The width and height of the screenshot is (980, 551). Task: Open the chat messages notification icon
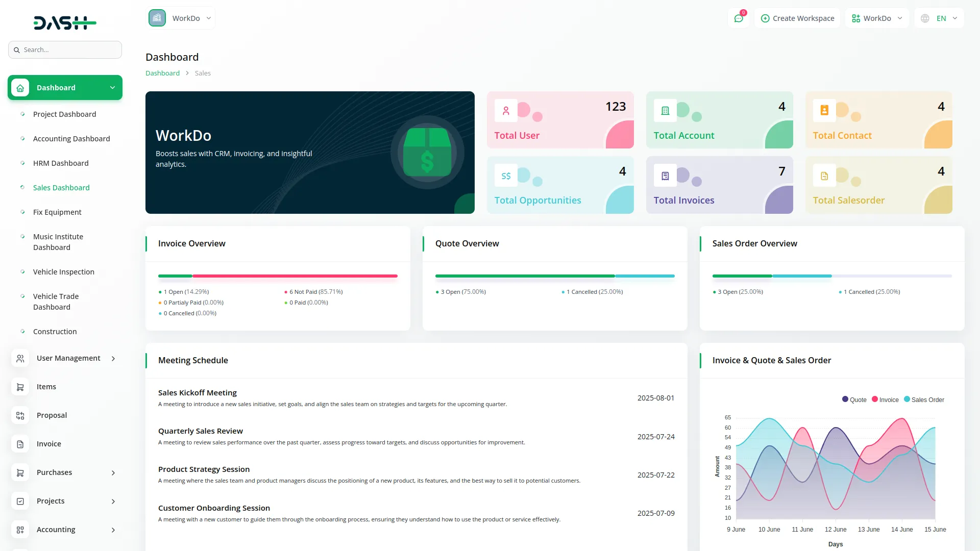[x=739, y=18]
